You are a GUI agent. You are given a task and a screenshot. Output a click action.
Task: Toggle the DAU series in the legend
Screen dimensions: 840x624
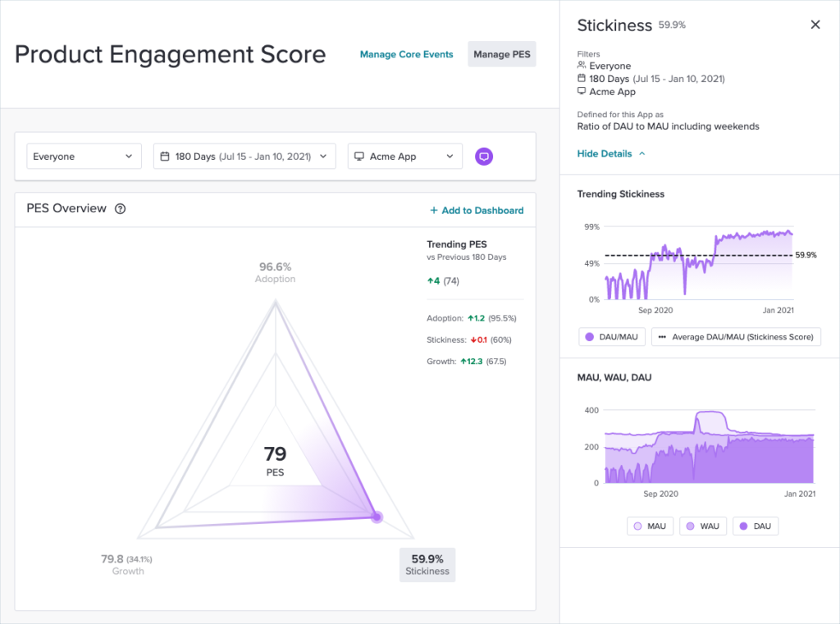point(755,526)
